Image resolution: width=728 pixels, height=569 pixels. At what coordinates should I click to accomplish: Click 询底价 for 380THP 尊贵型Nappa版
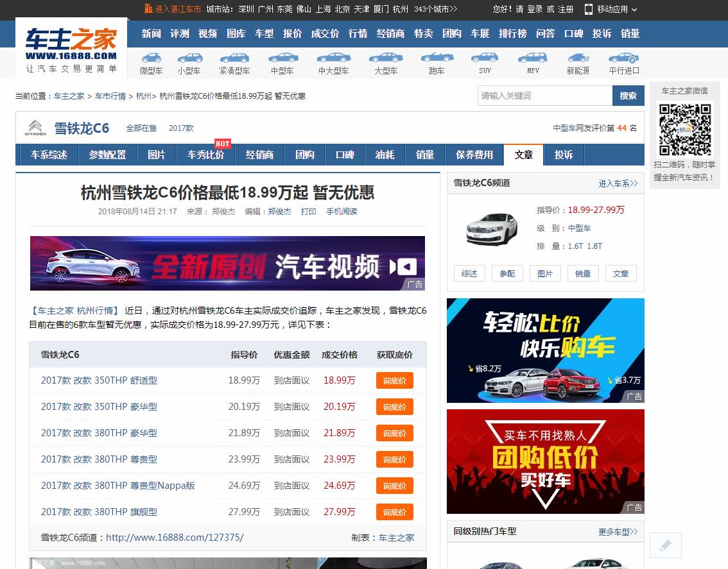click(395, 486)
